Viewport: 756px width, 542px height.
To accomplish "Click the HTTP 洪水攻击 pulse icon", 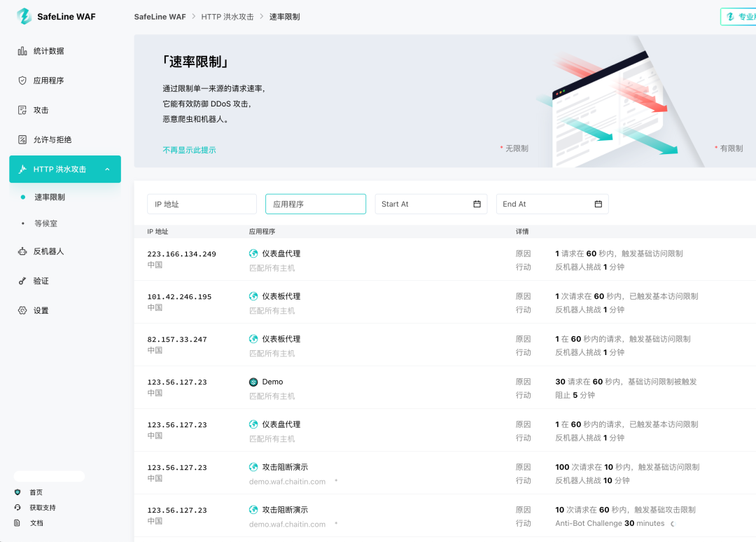I will coord(22,169).
